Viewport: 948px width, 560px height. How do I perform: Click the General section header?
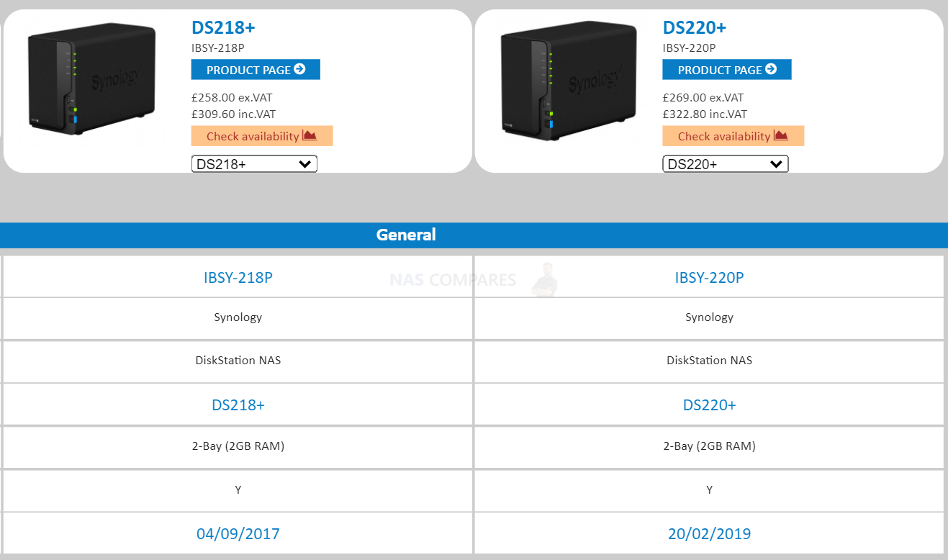coord(474,235)
